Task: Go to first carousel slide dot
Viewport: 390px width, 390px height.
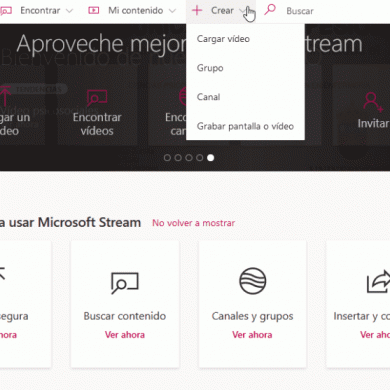Action: click(x=167, y=158)
